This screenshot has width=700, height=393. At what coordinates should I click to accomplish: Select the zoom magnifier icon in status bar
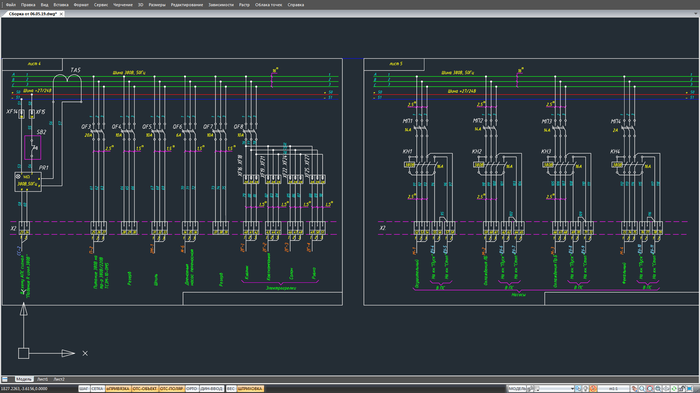click(x=642, y=389)
